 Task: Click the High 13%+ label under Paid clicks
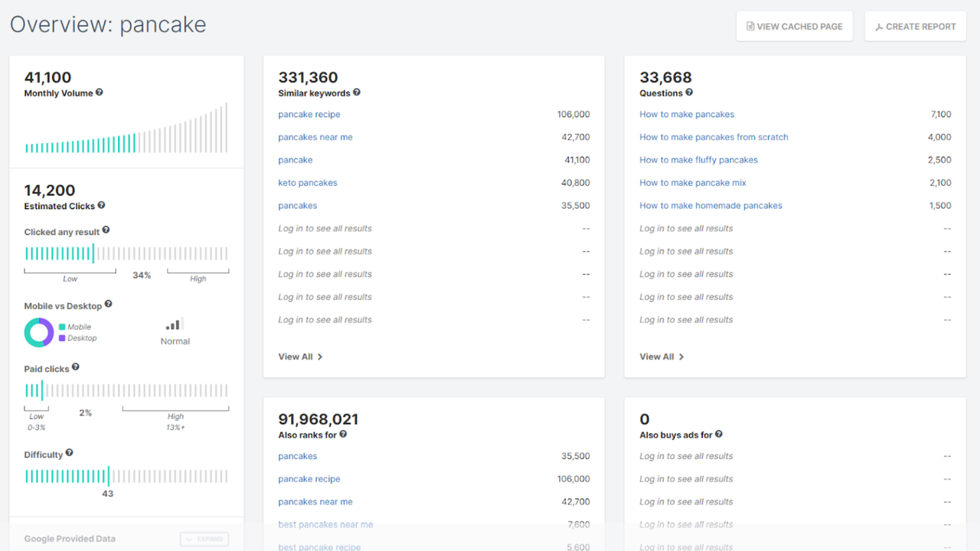(176, 422)
